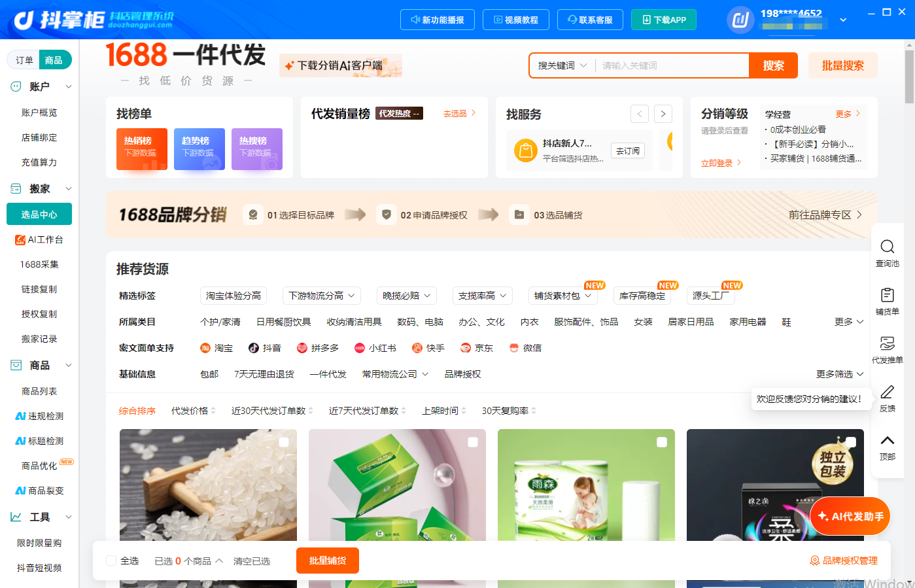Image resolution: width=915 pixels, height=588 pixels.
Task: Expand the 支揽率高 dropdown
Action: point(483,296)
